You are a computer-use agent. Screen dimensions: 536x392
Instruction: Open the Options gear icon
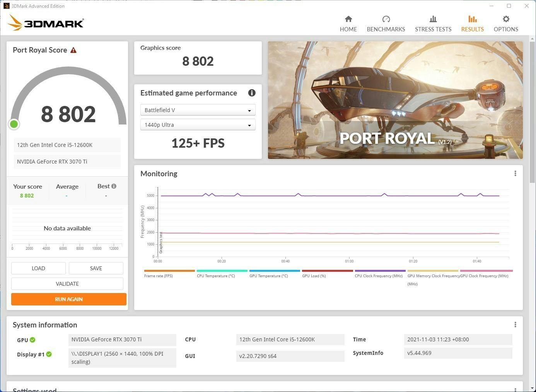pos(505,19)
